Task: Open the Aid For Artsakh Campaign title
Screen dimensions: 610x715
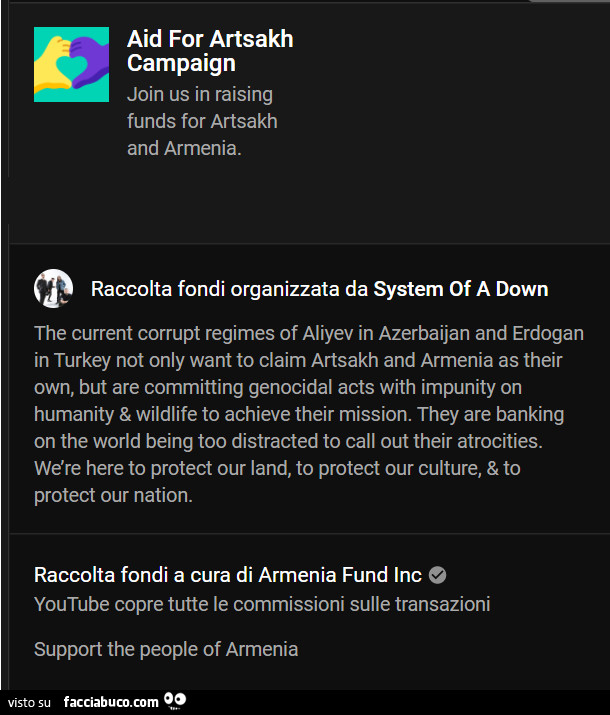Action: pos(210,51)
